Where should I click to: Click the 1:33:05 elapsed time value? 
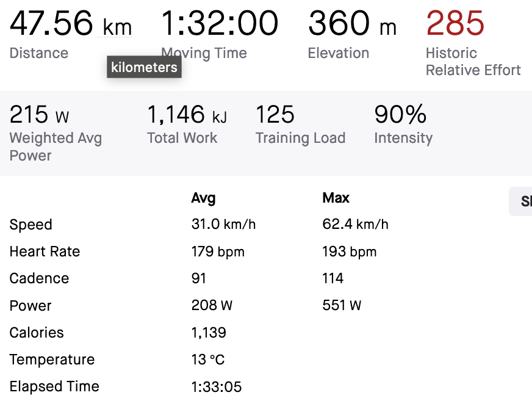[x=216, y=386]
